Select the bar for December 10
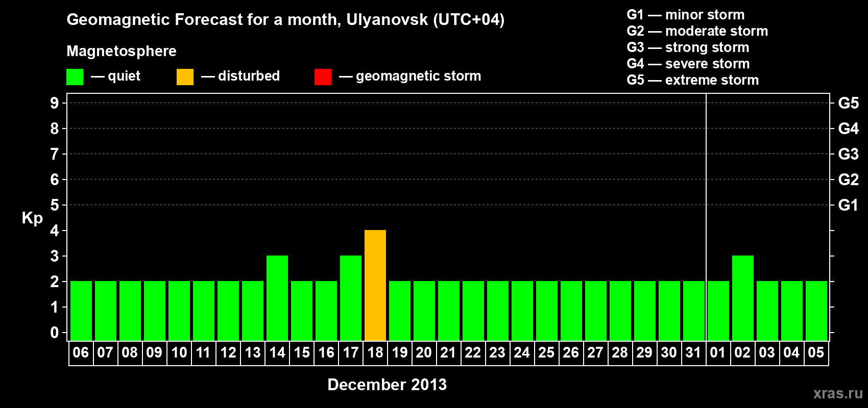Image resolution: width=868 pixels, height=408 pixels. (x=179, y=311)
